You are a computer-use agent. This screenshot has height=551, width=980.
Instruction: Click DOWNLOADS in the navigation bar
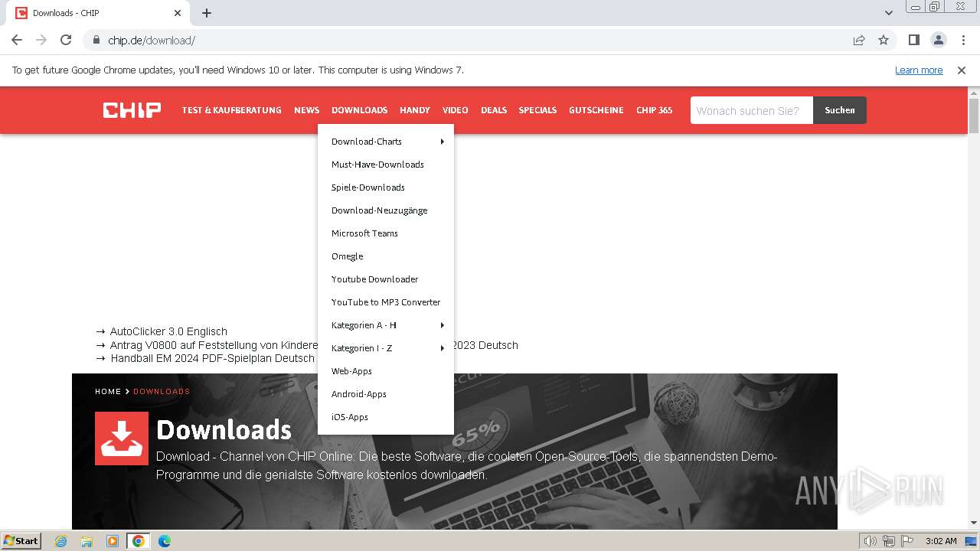pyautogui.click(x=359, y=110)
